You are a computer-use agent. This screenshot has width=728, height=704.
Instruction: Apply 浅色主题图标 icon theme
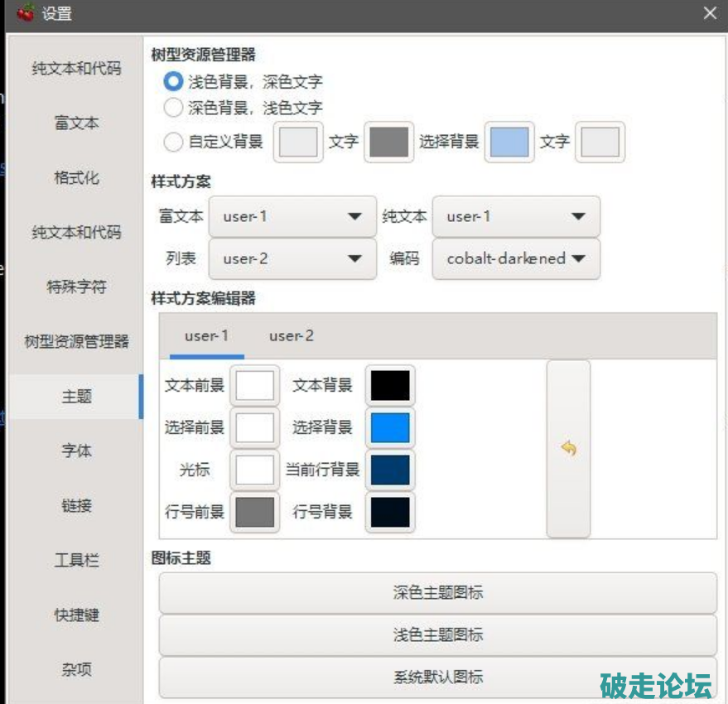coord(437,635)
